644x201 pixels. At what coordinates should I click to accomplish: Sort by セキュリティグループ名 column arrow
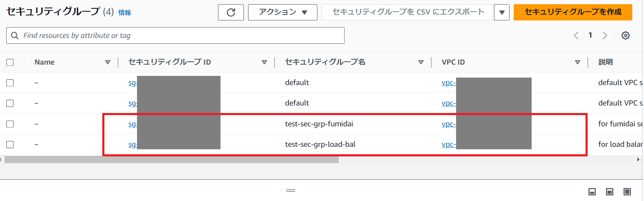click(x=421, y=63)
